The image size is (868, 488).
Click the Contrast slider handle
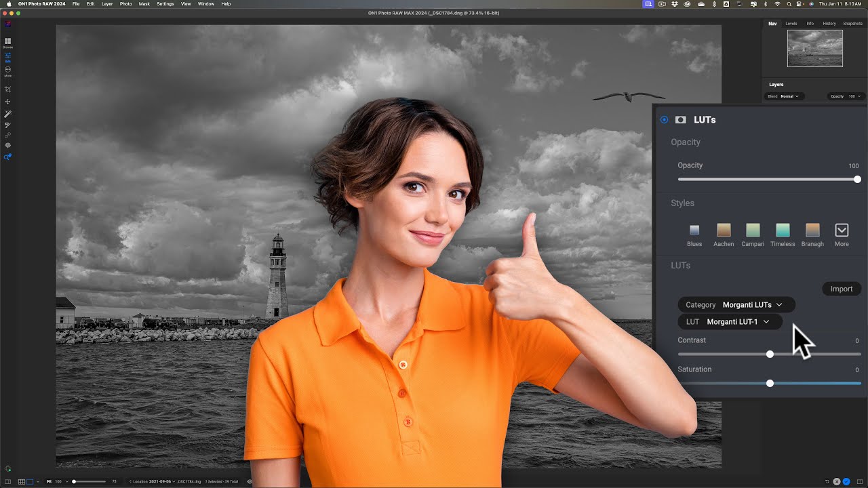[770, 354]
